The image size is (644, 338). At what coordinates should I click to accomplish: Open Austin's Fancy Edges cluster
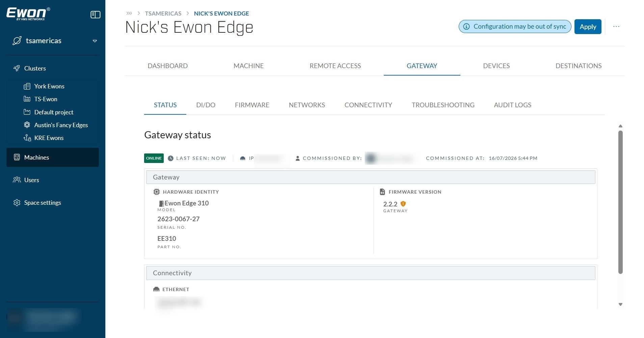tap(61, 125)
